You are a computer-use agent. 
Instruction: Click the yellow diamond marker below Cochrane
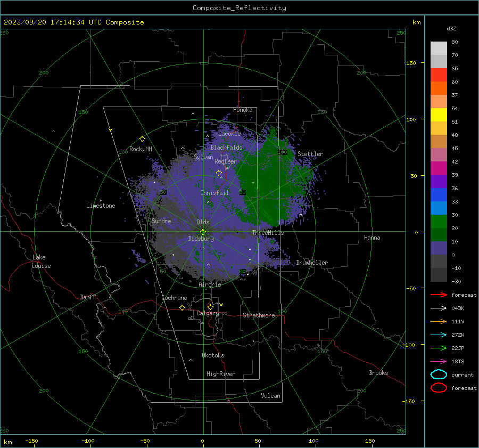point(183,308)
